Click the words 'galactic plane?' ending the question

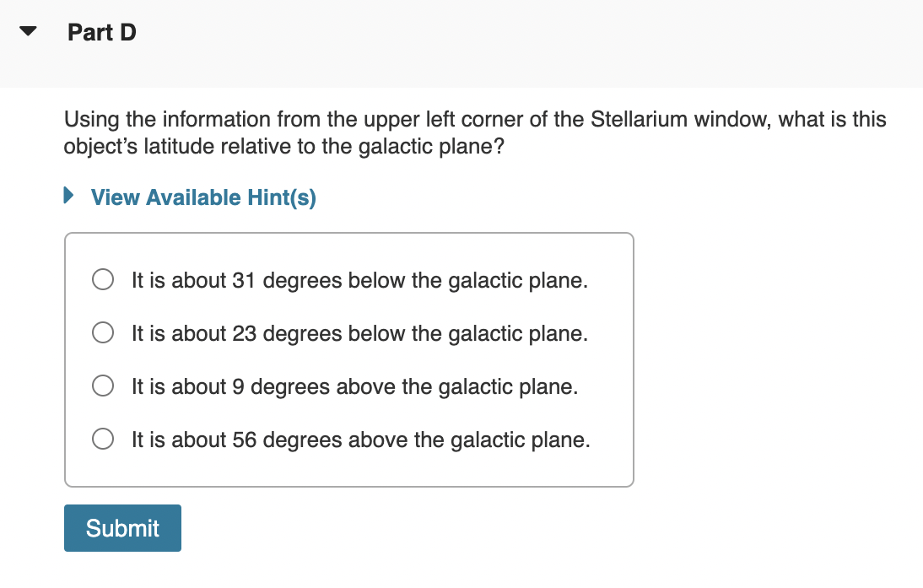431,146
